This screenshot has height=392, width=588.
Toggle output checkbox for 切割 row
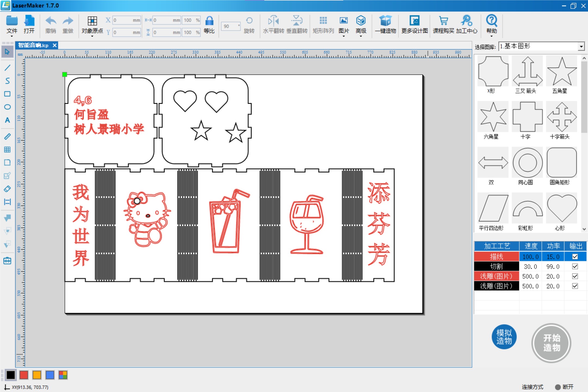(575, 266)
